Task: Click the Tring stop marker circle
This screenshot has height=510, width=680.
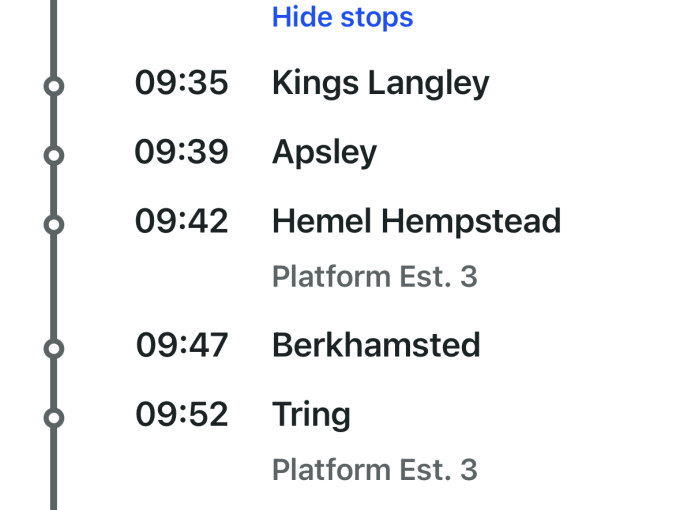Action: click(55, 417)
